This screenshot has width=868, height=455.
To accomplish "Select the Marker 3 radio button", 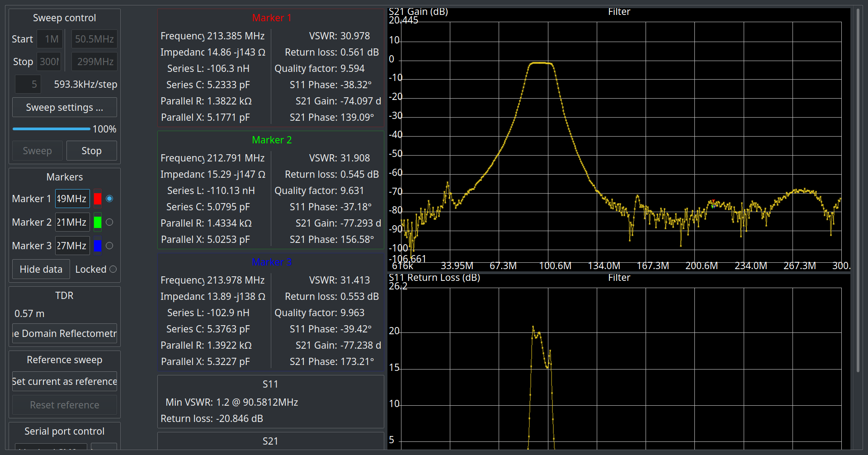I will [x=109, y=246].
